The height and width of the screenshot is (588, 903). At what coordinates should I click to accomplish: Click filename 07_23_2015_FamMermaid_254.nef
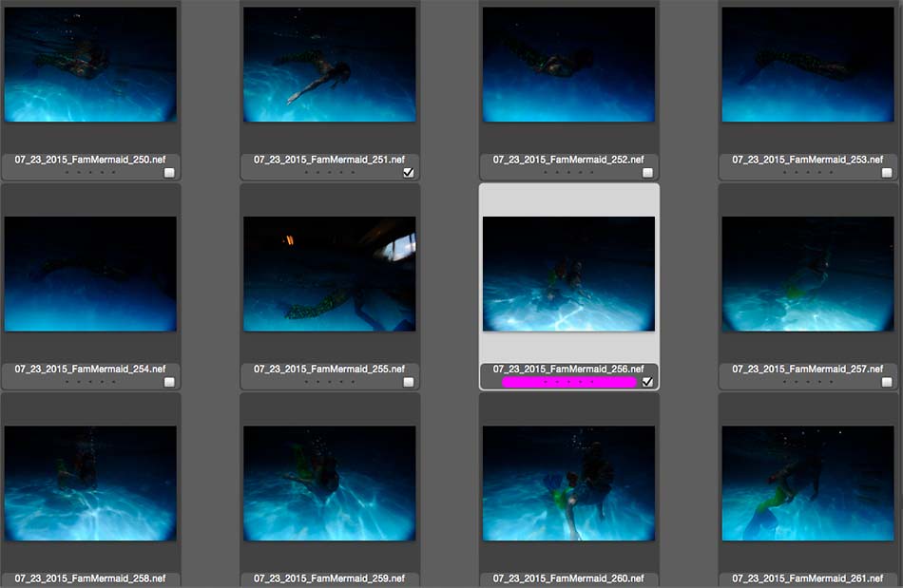pyautogui.click(x=90, y=369)
